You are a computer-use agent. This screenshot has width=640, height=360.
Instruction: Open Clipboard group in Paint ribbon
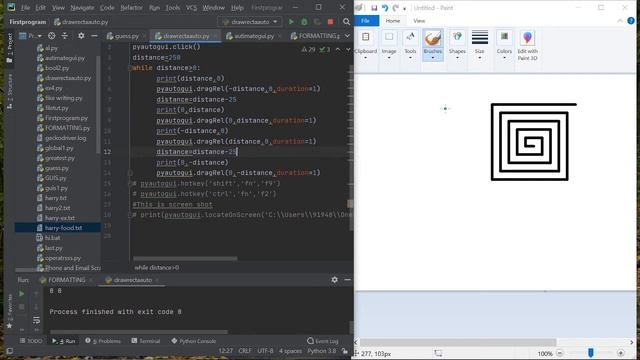point(365,45)
